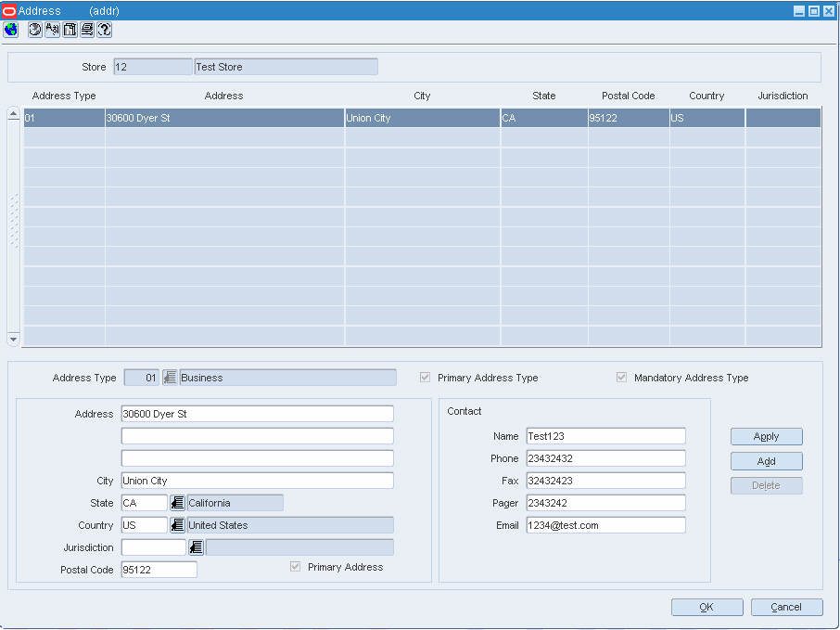Click table scroll down arrow

pyautogui.click(x=13, y=340)
